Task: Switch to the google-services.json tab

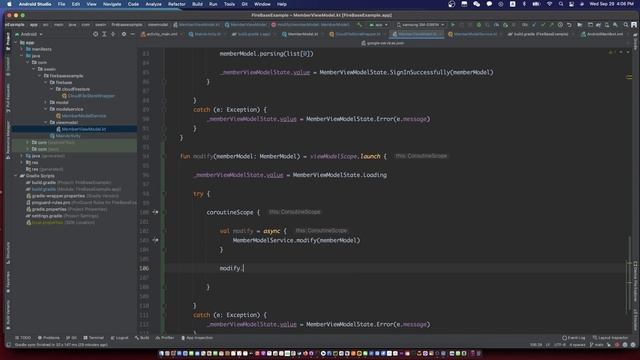Action: click(383, 43)
